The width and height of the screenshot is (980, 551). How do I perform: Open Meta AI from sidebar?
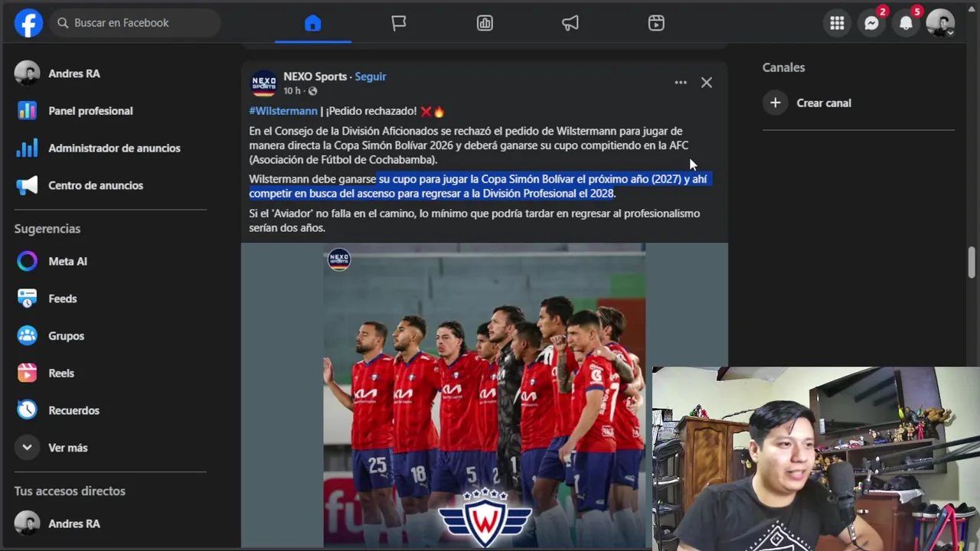point(67,261)
